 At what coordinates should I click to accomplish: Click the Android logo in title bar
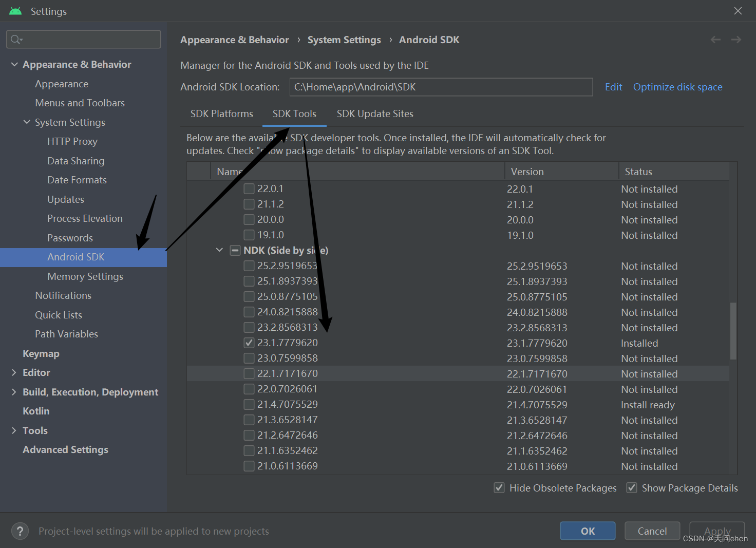point(15,11)
